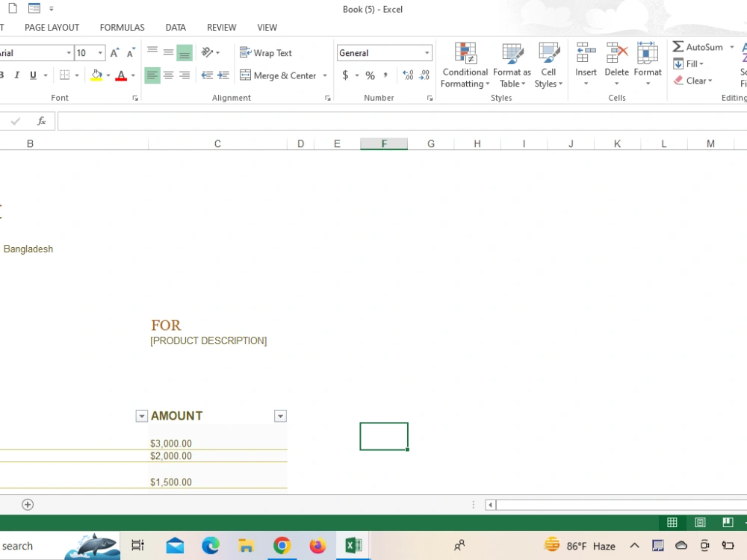Toggle Align Left

pyautogui.click(x=152, y=75)
